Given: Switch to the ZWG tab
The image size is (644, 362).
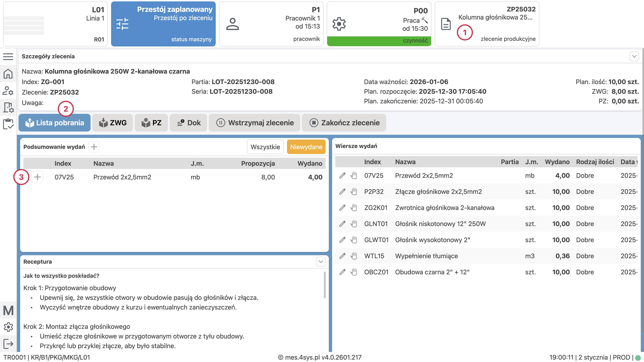Looking at the screenshot, I should tap(112, 123).
